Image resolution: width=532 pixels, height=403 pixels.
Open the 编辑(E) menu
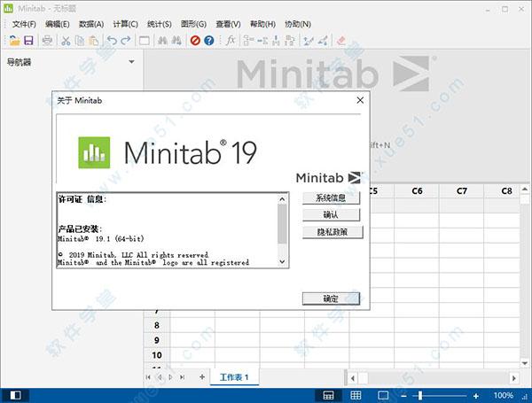(x=58, y=24)
